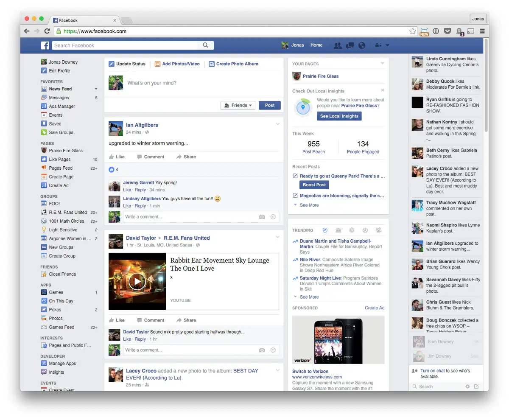Image resolution: width=509 pixels, height=420 pixels.
Task: Click the camera icon in David Taylor's comment box
Action: point(262,350)
